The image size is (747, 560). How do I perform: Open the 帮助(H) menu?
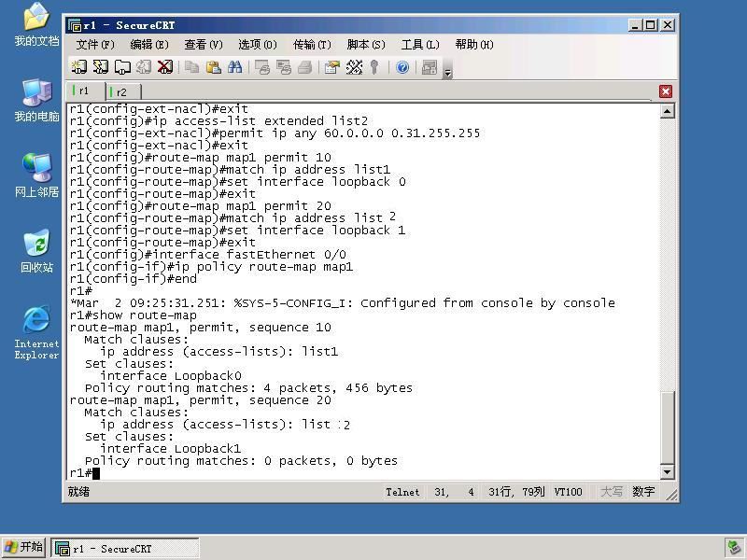click(474, 45)
